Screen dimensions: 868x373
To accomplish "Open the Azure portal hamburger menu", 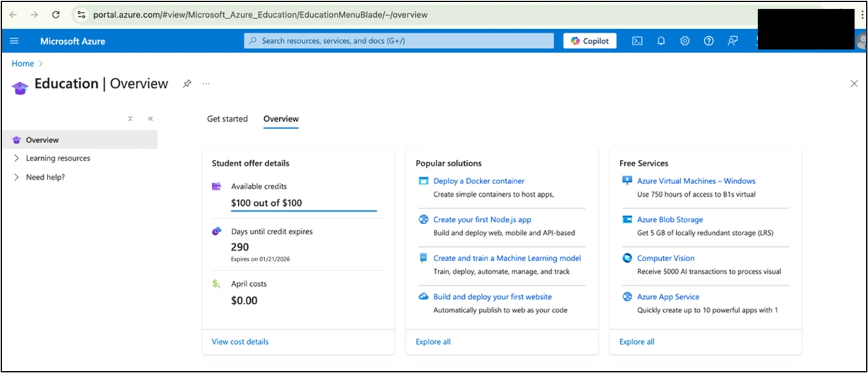I will pyautogui.click(x=14, y=41).
